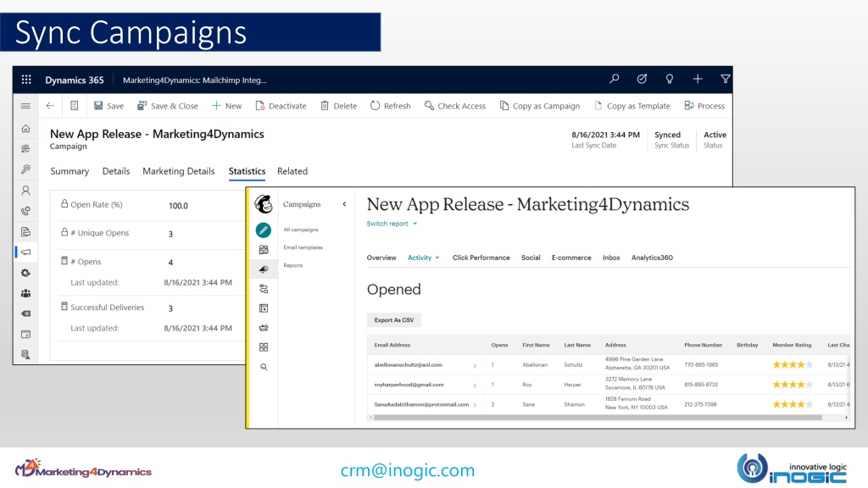Viewport: 868px width, 488px height.
Task: Collapse the Mailchimp Campaigns panel with chevron
Action: (x=344, y=204)
